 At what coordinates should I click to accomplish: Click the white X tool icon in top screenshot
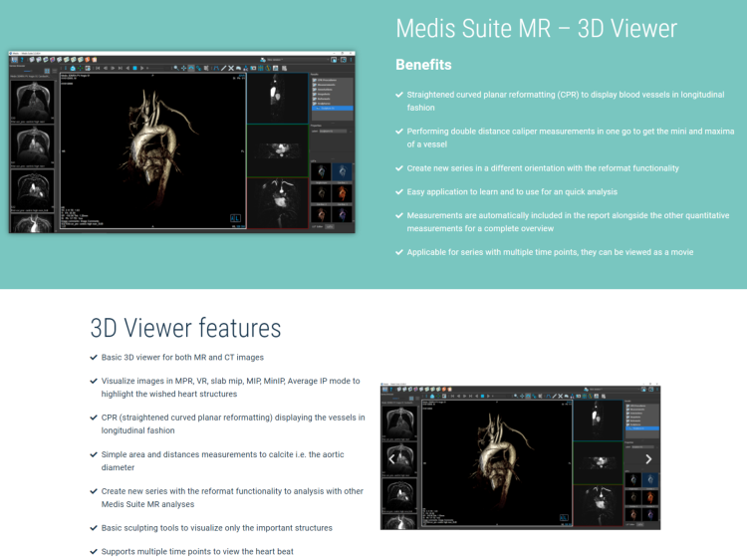231,68
